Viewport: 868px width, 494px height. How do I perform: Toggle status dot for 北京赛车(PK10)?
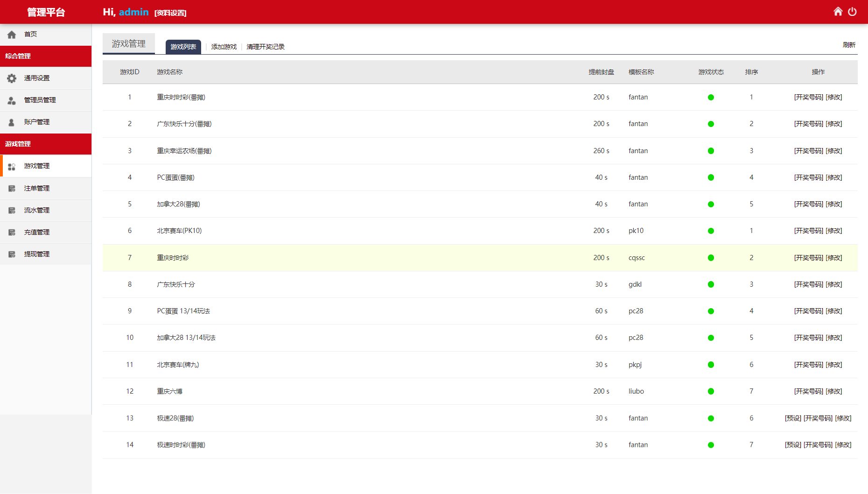click(x=711, y=231)
